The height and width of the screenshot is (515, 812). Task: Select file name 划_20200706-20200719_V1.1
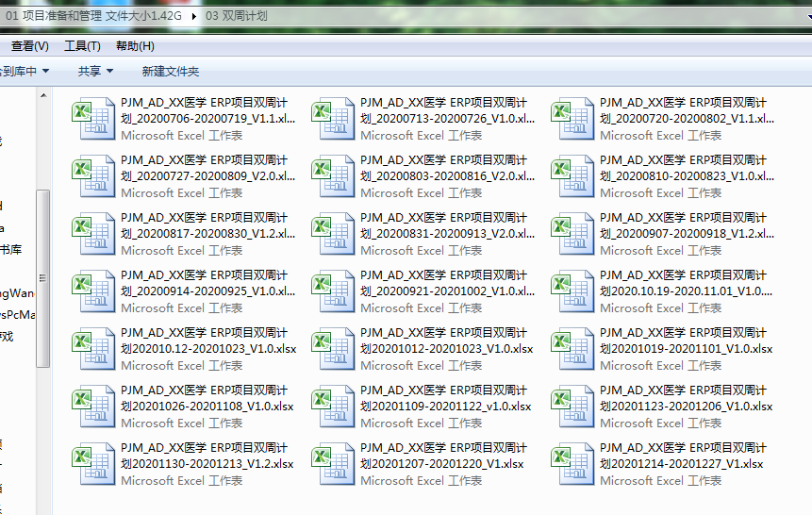coord(207,119)
